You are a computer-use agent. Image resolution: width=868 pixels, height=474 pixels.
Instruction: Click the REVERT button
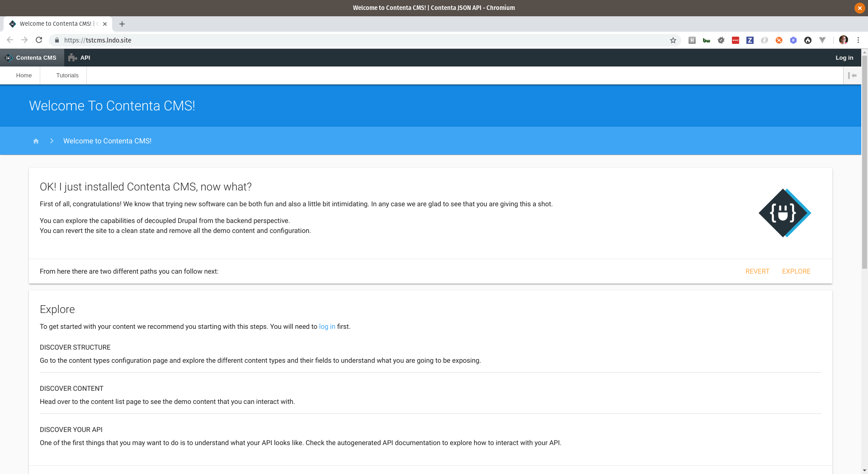point(757,271)
